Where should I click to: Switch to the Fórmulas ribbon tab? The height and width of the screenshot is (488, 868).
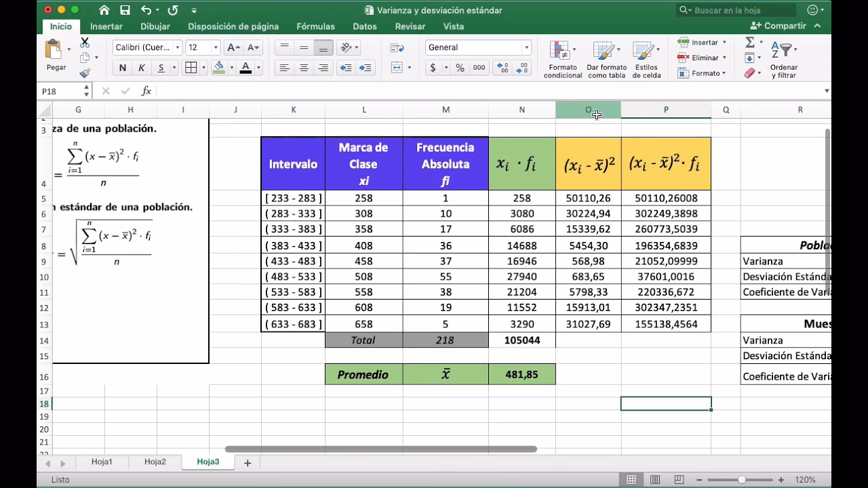pyautogui.click(x=315, y=26)
